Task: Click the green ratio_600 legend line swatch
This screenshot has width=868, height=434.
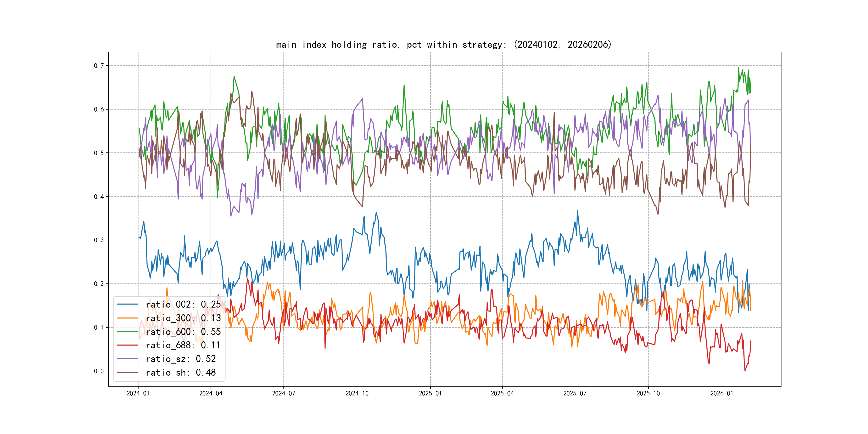Action: coord(128,332)
